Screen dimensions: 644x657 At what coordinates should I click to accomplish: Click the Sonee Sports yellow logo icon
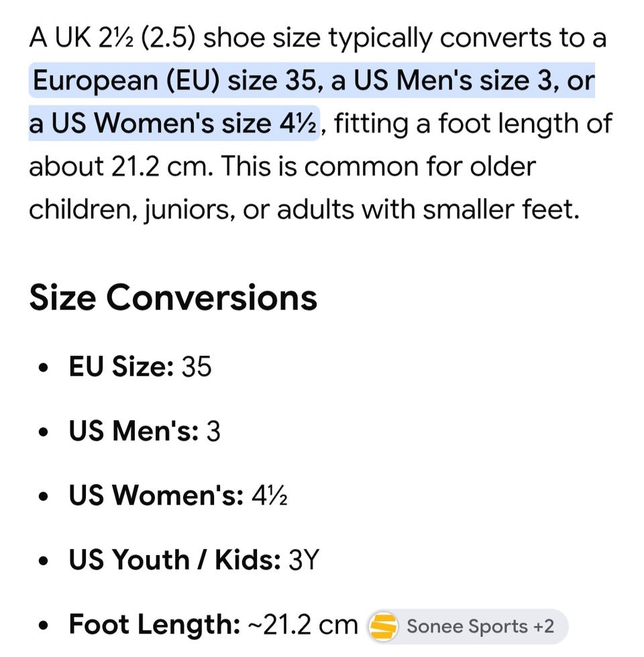coord(382,626)
